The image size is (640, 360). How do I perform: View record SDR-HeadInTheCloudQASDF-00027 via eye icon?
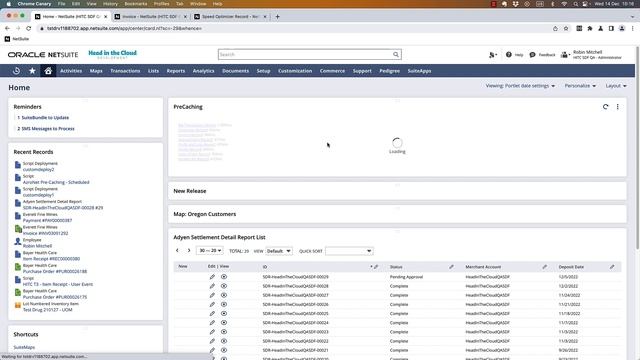tap(224, 295)
